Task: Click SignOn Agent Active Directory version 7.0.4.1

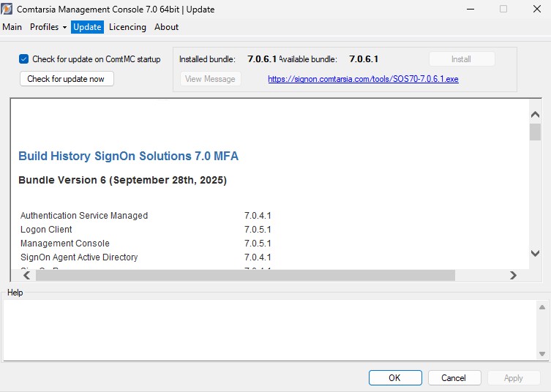Action: (x=258, y=257)
